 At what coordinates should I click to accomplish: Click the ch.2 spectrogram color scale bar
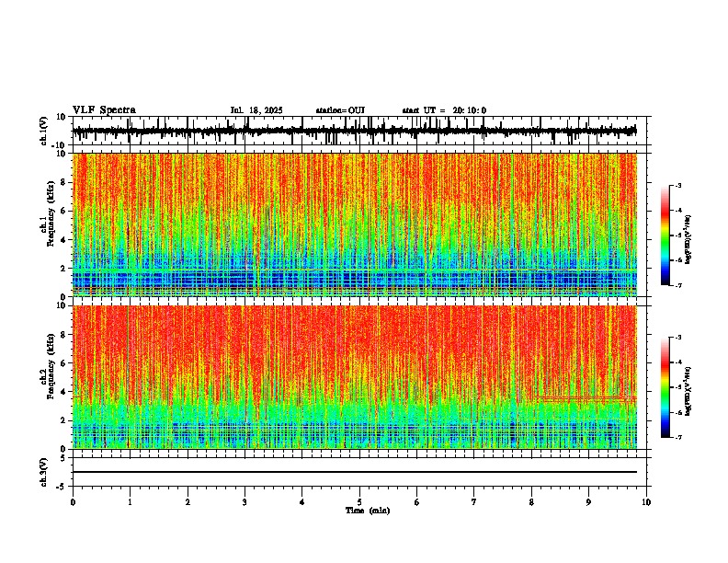(665, 387)
